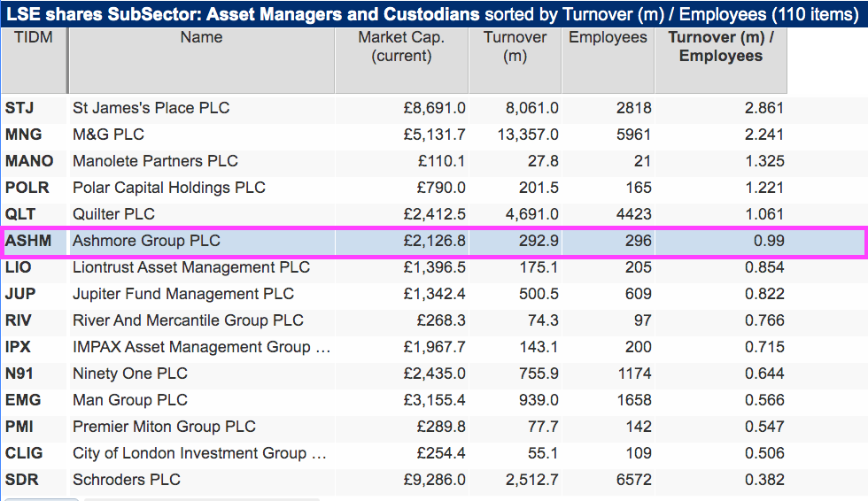Click Quilter PLC company name
This screenshot has width=868, height=501.
[x=113, y=214]
